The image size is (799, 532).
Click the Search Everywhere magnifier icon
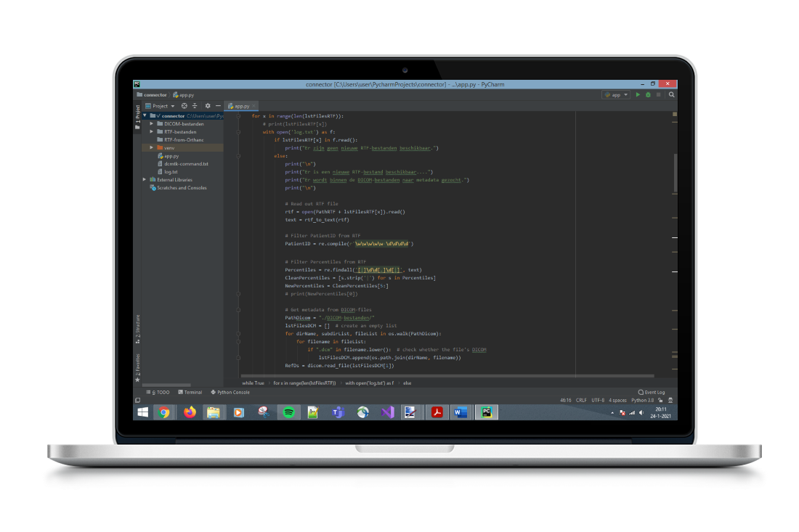click(x=672, y=94)
